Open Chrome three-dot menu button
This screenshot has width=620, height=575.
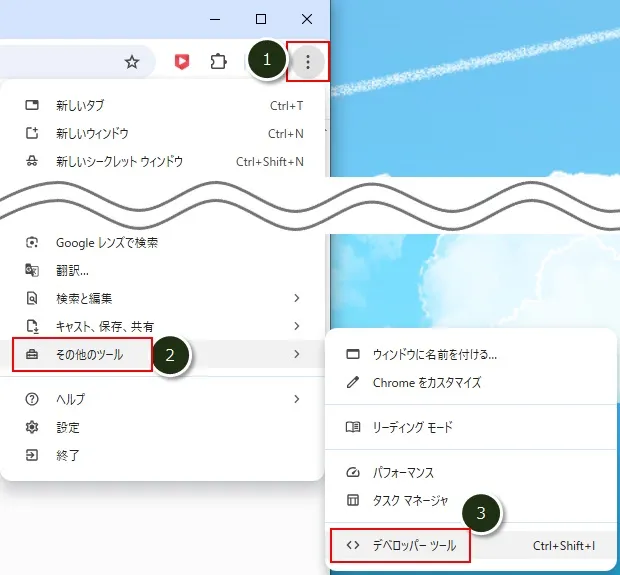308,62
